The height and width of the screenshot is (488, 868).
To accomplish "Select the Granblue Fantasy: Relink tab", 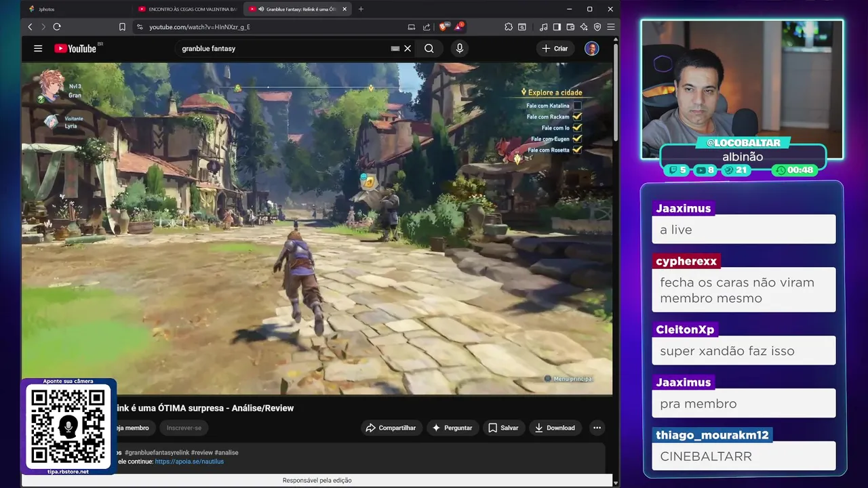I will [x=297, y=9].
